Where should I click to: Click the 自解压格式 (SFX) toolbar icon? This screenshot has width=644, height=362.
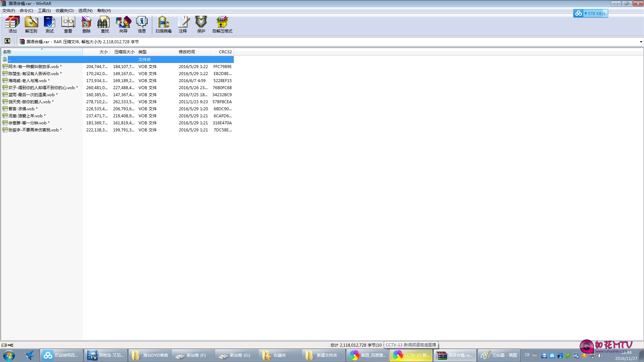(222, 24)
